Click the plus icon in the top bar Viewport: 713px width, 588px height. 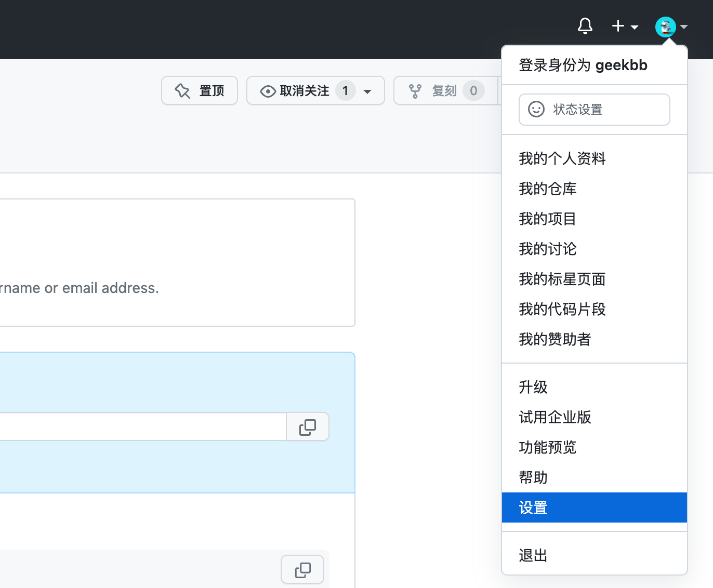click(617, 26)
